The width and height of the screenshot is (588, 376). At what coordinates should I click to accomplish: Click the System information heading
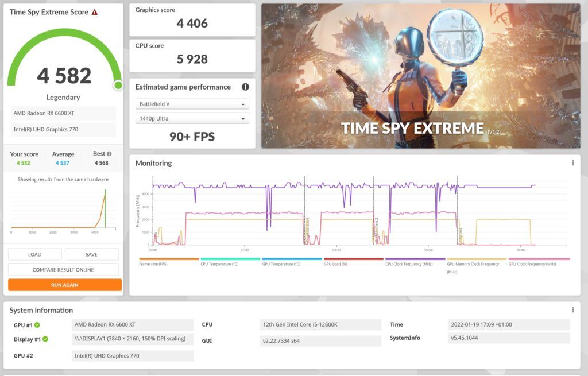(41, 310)
